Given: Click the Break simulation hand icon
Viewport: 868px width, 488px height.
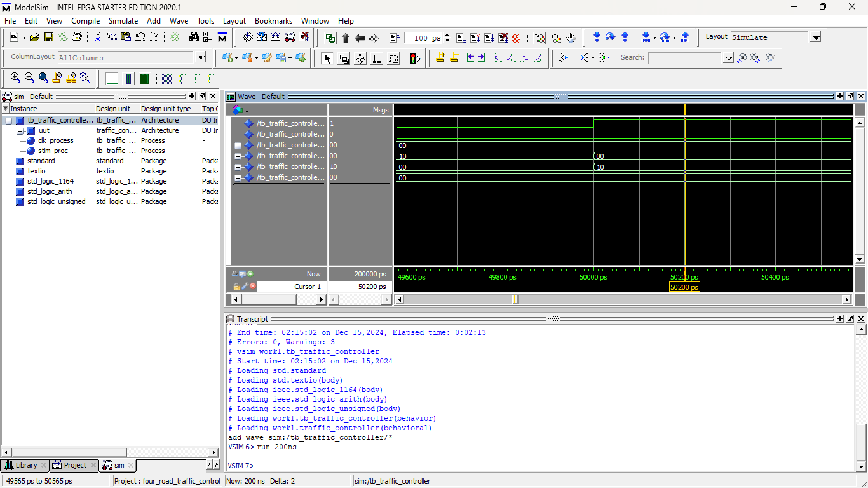Looking at the screenshot, I should pos(571,37).
